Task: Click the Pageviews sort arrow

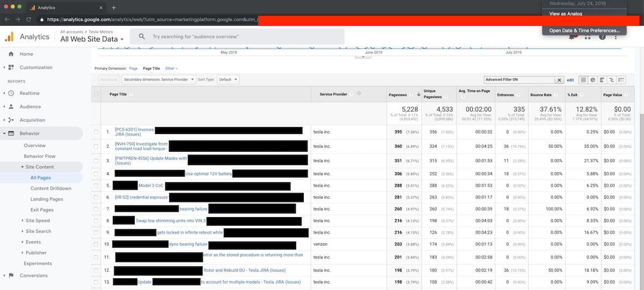Action: point(418,94)
